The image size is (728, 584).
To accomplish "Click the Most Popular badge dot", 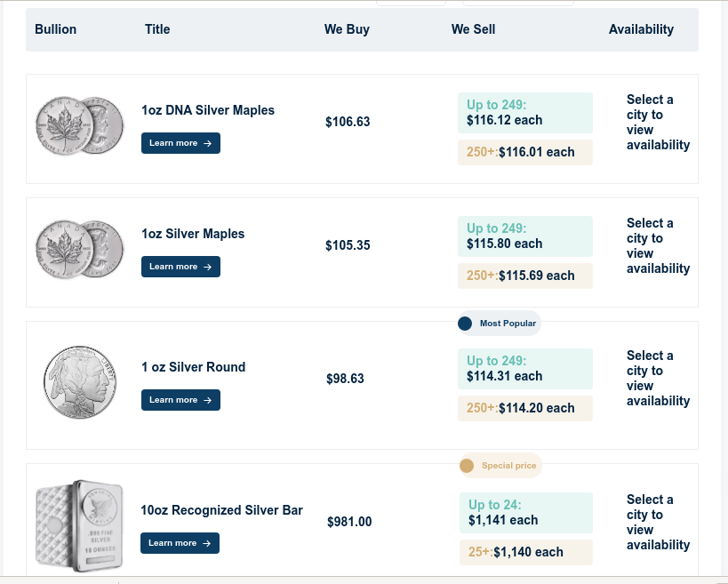I will coord(465,324).
